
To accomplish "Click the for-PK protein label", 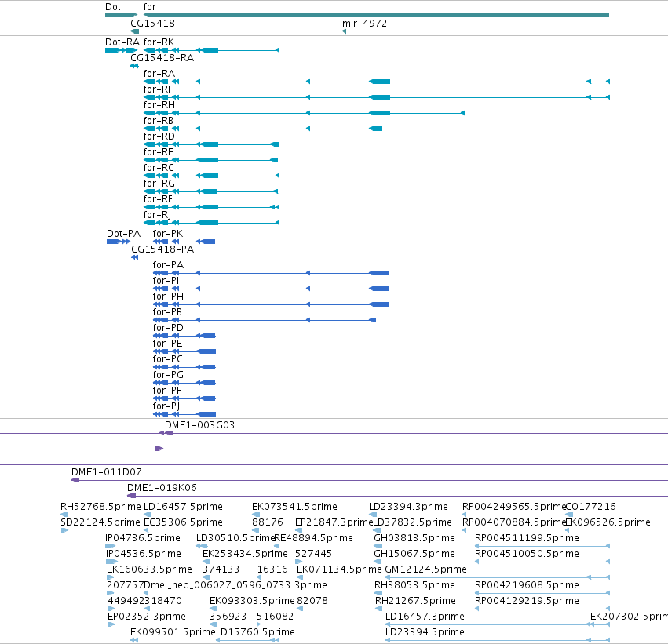I will coord(168,233).
